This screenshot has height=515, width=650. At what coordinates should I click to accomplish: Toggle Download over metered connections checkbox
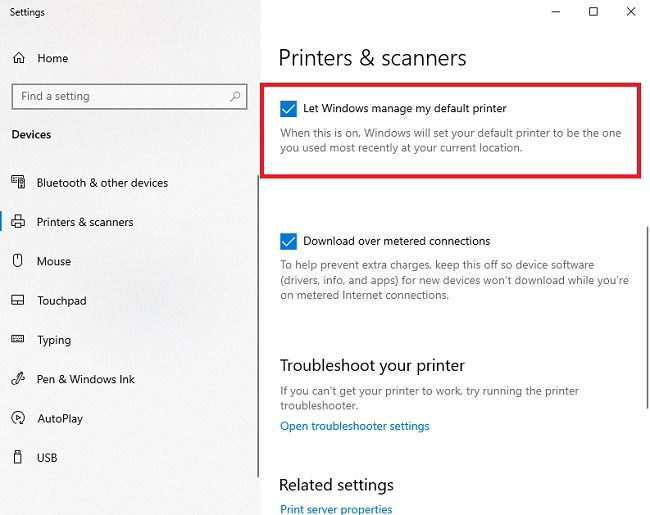click(288, 241)
